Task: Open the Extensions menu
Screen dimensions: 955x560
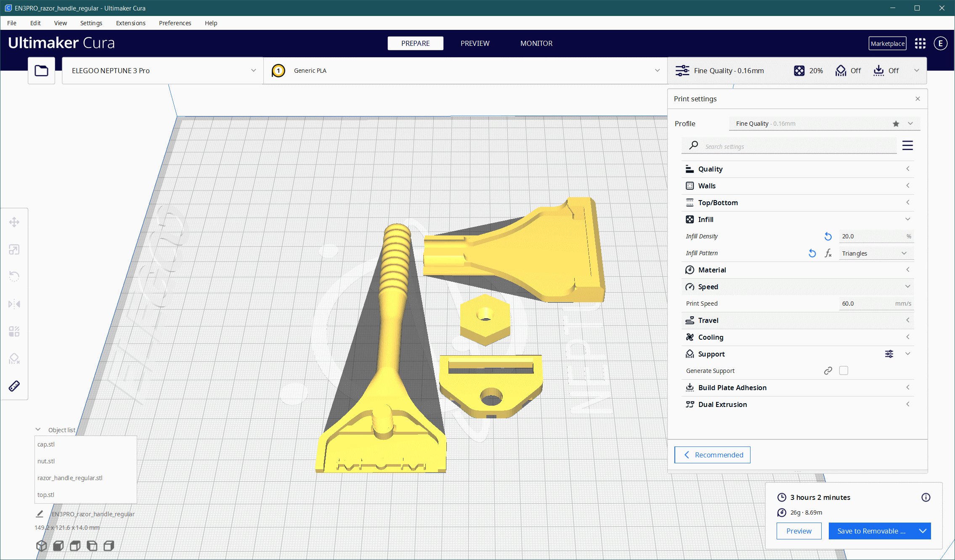Action: point(130,23)
